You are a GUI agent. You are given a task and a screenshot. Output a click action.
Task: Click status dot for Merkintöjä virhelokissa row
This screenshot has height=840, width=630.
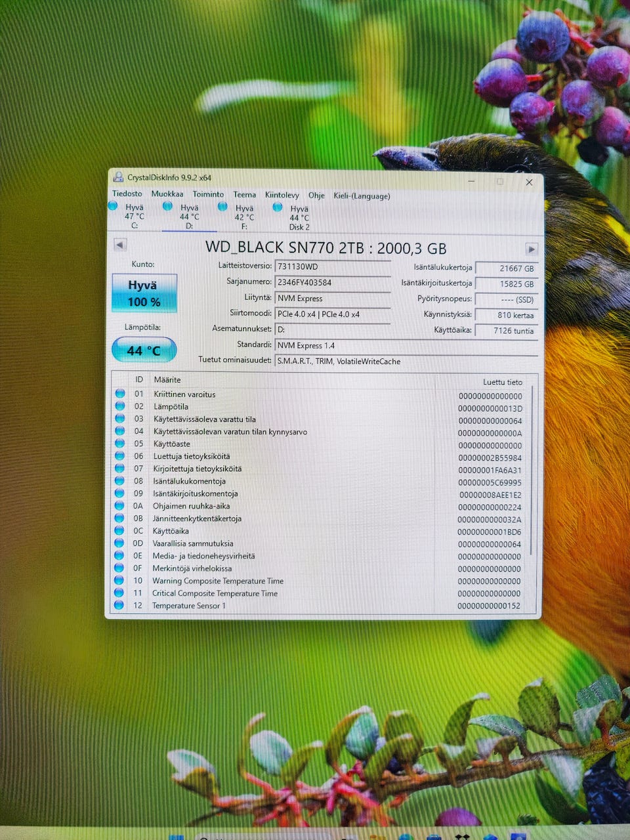[x=119, y=568]
